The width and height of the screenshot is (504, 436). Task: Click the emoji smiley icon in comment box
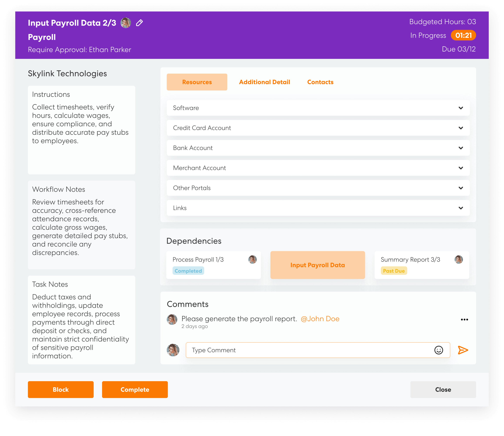(x=439, y=350)
